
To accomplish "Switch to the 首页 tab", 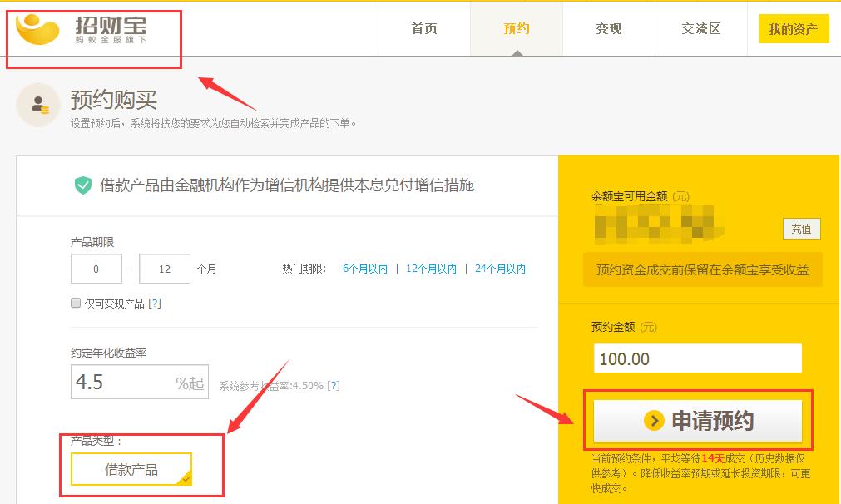I will (x=425, y=28).
